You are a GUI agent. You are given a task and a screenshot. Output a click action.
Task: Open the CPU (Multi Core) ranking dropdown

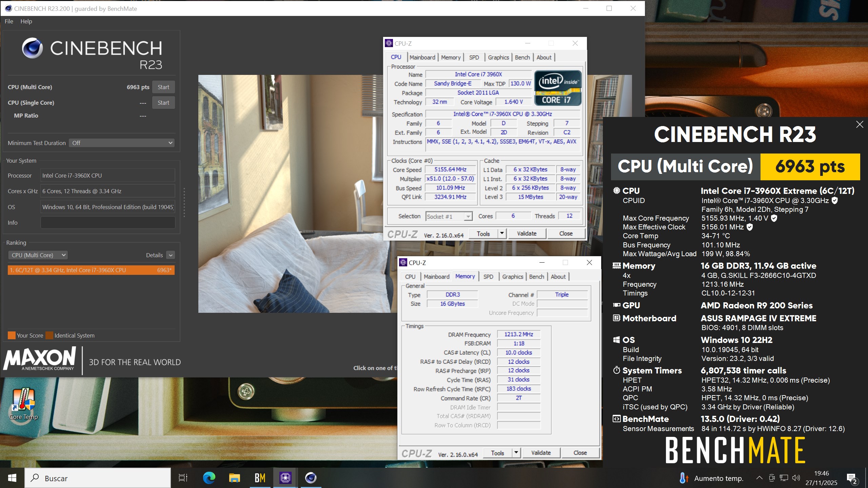(x=38, y=255)
